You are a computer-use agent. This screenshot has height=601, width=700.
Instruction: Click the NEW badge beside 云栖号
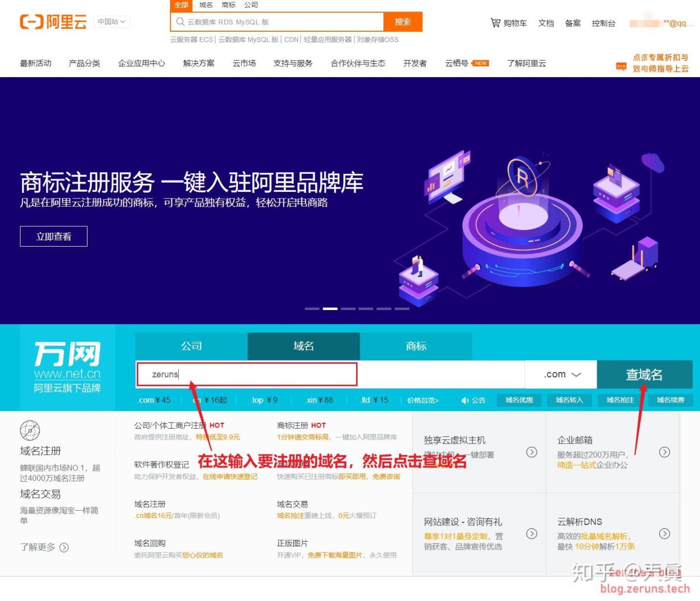tap(481, 63)
